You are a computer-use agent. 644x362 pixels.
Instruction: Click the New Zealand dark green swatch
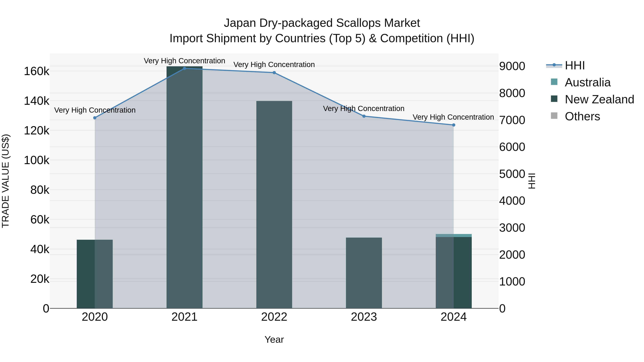click(554, 99)
